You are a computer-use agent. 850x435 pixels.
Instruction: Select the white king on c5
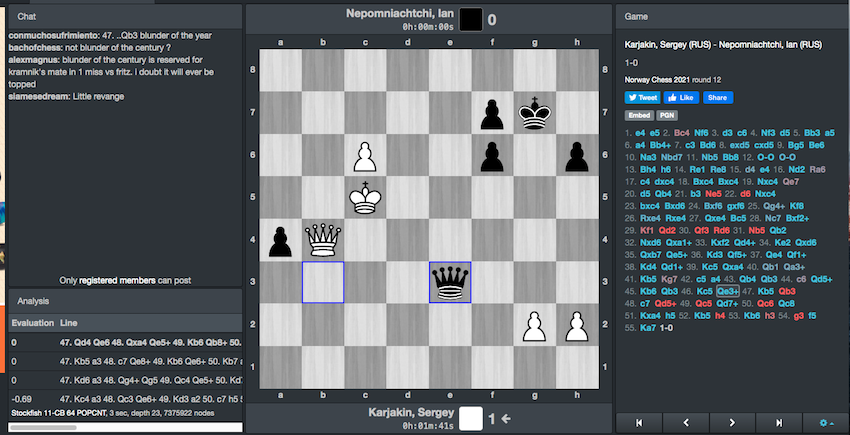pos(365,197)
